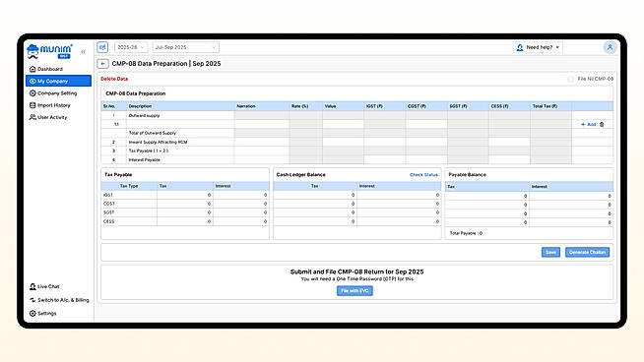Click the Settings gear icon in sidebar
Screen dimensions: 644x362
pyautogui.click(x=32, y=313)
